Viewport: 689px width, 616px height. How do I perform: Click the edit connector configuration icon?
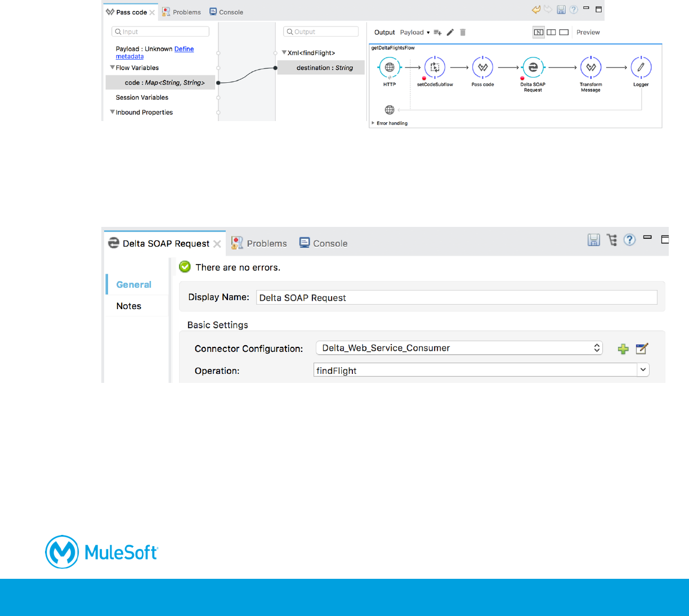642,349
